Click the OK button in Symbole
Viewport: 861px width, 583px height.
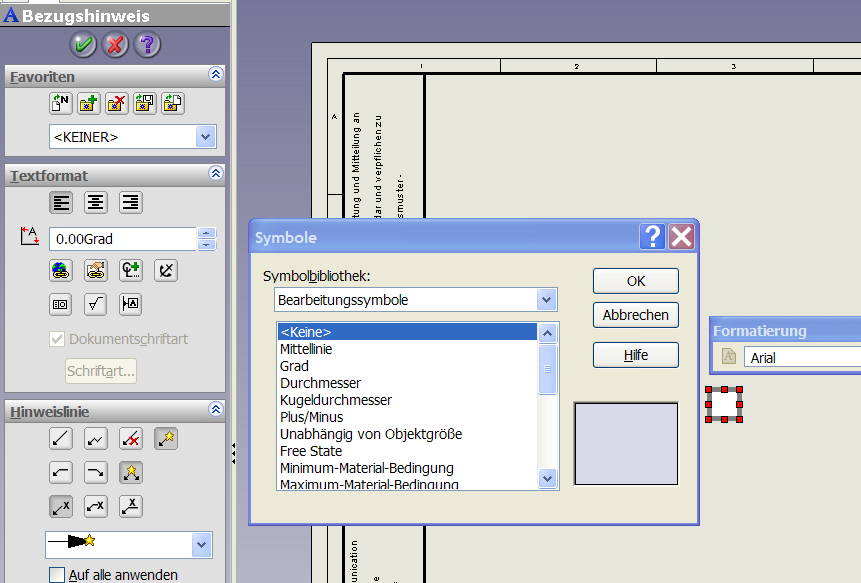pos(635,281)
